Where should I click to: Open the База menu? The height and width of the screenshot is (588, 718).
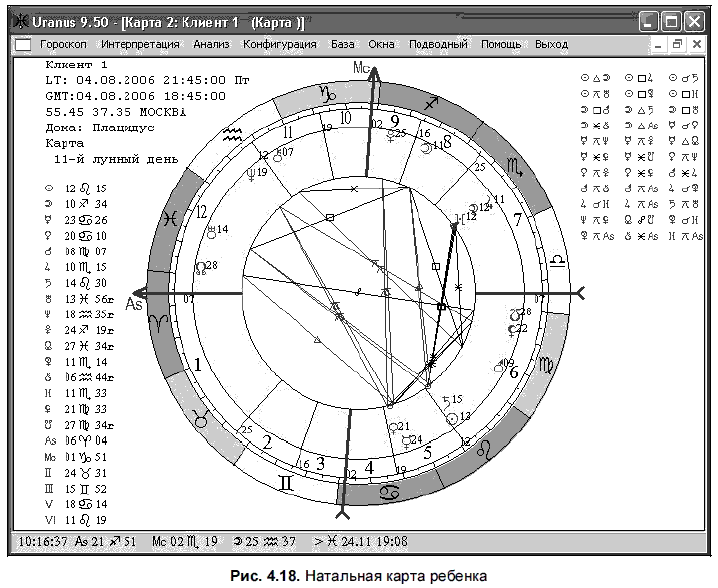[x=343, y=44]
